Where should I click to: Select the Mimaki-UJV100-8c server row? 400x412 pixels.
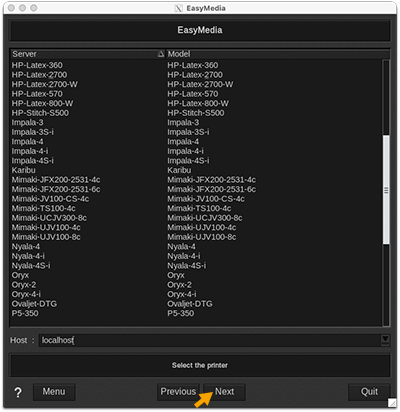[x=46, y=237]
